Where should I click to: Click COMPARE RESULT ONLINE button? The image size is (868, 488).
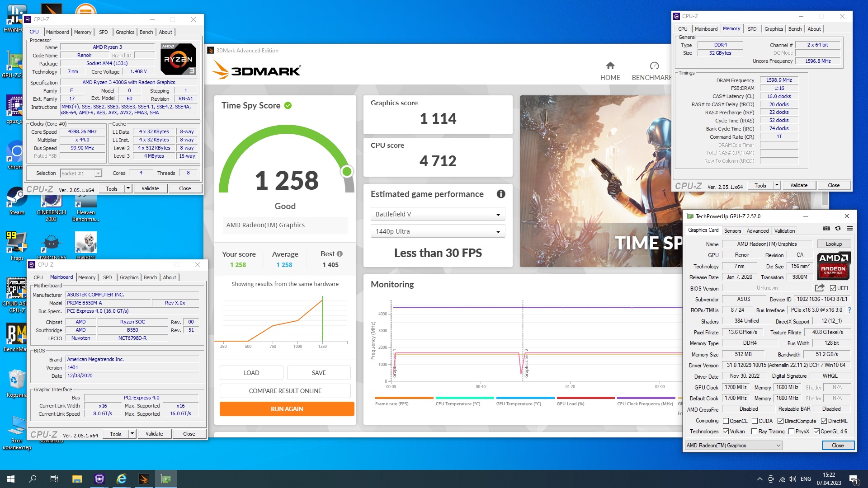click(x=285, y=391)
